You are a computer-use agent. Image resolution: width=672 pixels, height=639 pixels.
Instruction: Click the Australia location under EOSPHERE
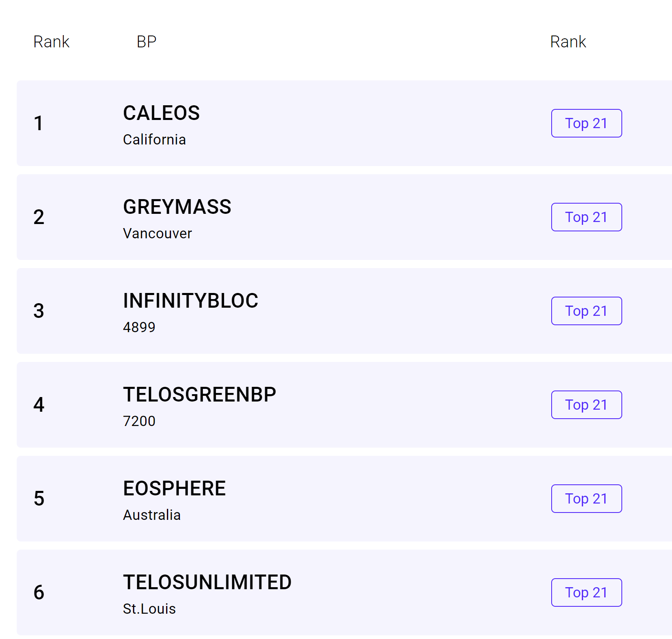coord(152,515)
